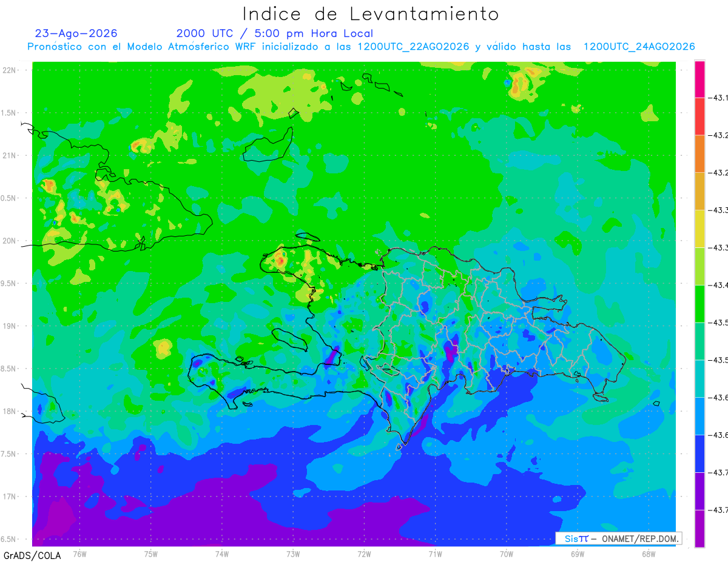Click the '7.5N' latitude label
The width and height of the screenshot is (728, 562).
[x=8, y=454]
